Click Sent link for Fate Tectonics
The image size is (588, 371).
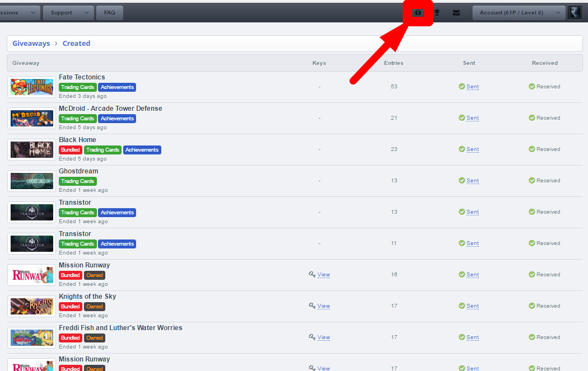click(x=473, y=87)
